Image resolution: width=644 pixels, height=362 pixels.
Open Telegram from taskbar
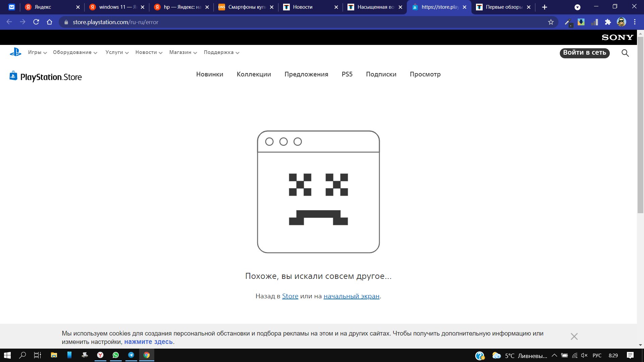tap(131, 355)
